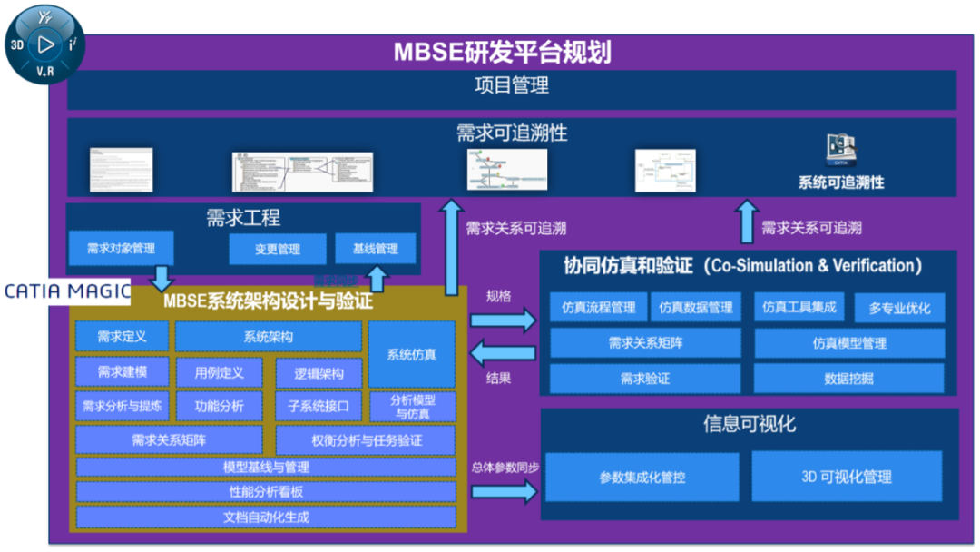Viewport: 980px width, 552px height.
Task: Open 系统仿真 in MBSE 系统架构设计与验证
Action: click(x=410, y=353)
